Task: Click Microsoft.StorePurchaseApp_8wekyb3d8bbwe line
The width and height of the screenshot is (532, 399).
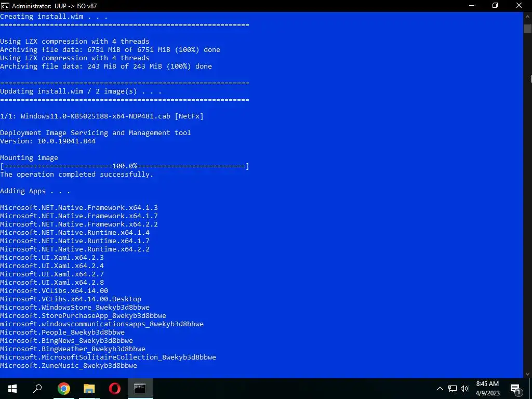Action: tap(83, 315)
